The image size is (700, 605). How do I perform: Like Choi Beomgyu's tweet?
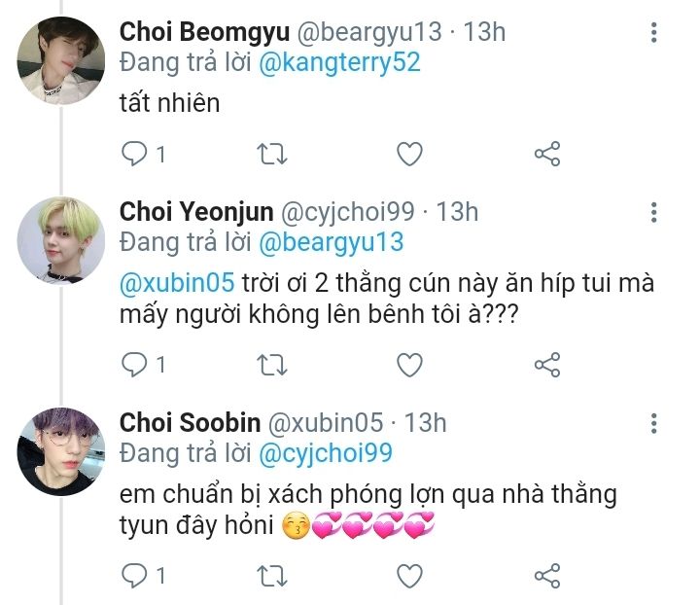pos(410,154)
